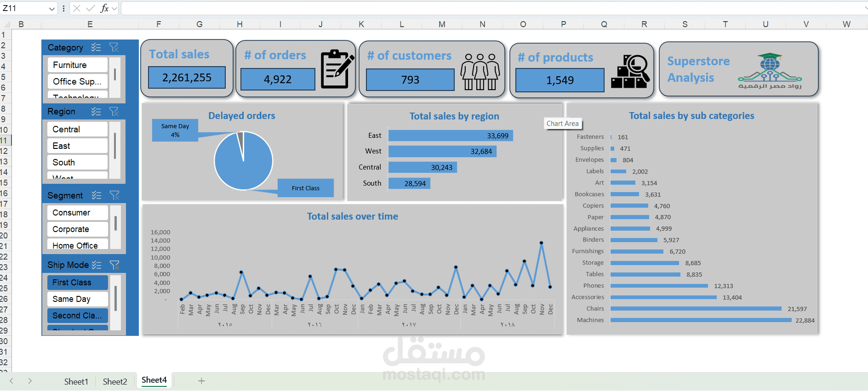The width and height of the screenshot is (868, 391).
Task: Switch to the Sheet2 tab
Action: coord(115,382)
